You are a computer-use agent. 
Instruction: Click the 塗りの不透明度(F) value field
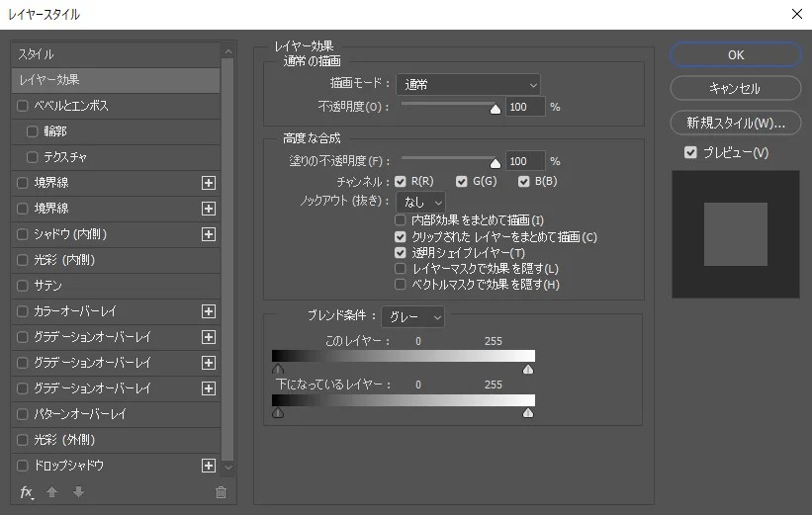525,161
